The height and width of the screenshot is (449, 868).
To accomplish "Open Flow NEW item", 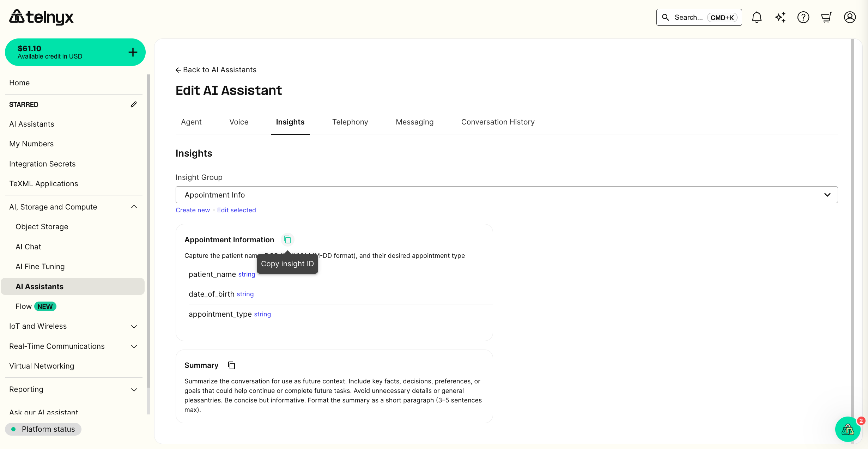I will [36, 307].
